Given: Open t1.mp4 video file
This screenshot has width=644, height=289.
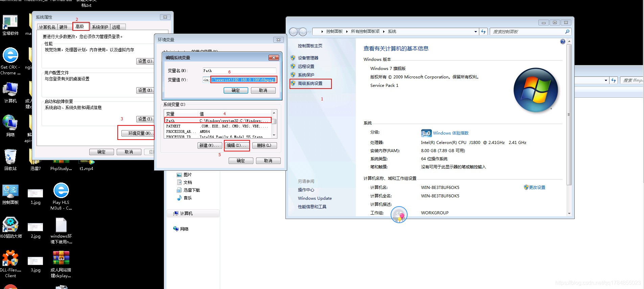Looking at the screenshot, I should coord(86,165).
